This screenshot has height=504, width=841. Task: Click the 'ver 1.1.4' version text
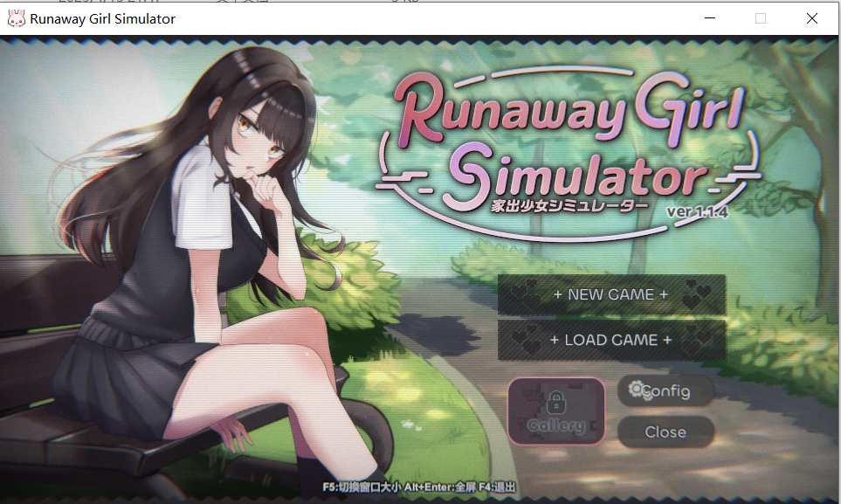697,212
